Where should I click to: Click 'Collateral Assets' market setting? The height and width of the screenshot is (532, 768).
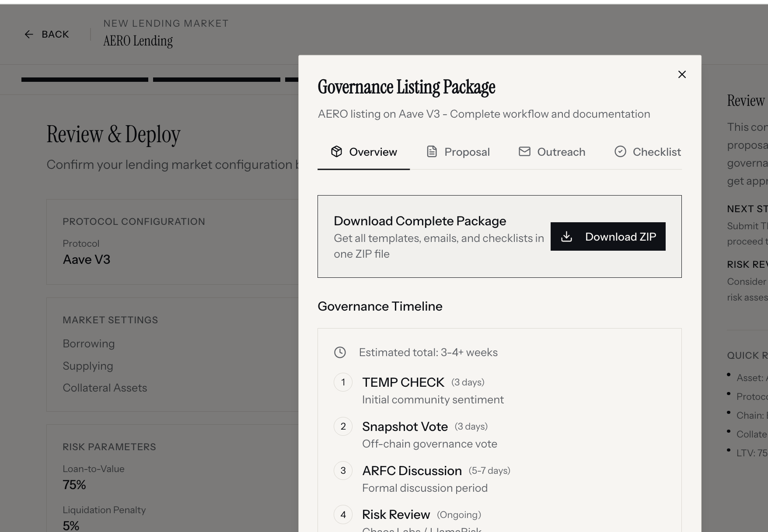(x=105, y=388)
